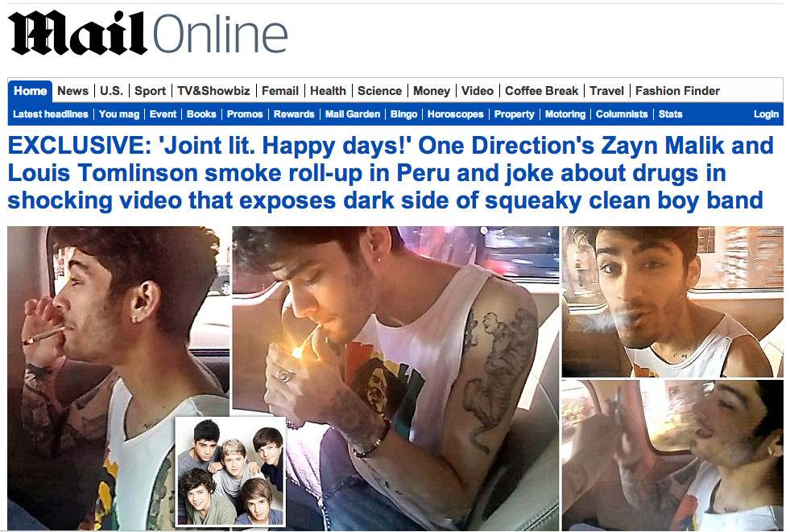Open the U.S. section
The height and width of the screenshot is (532, 790).
pyautogui.click(x=111, y=91)
